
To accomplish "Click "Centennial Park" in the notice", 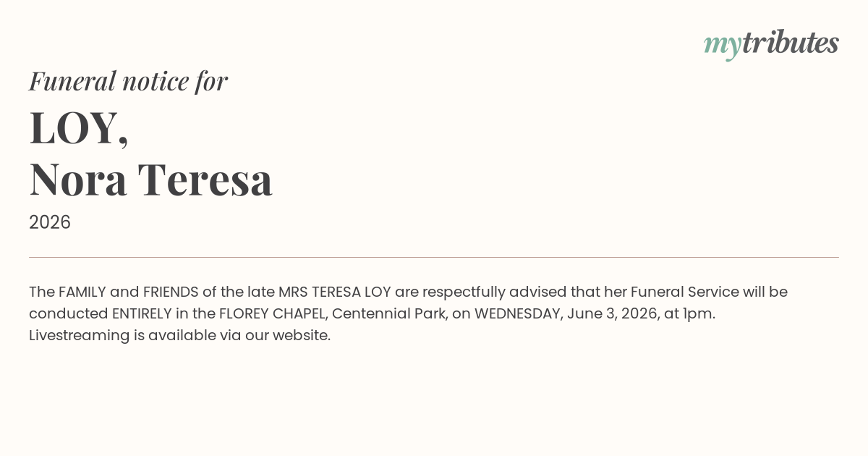I will [389, 313].
